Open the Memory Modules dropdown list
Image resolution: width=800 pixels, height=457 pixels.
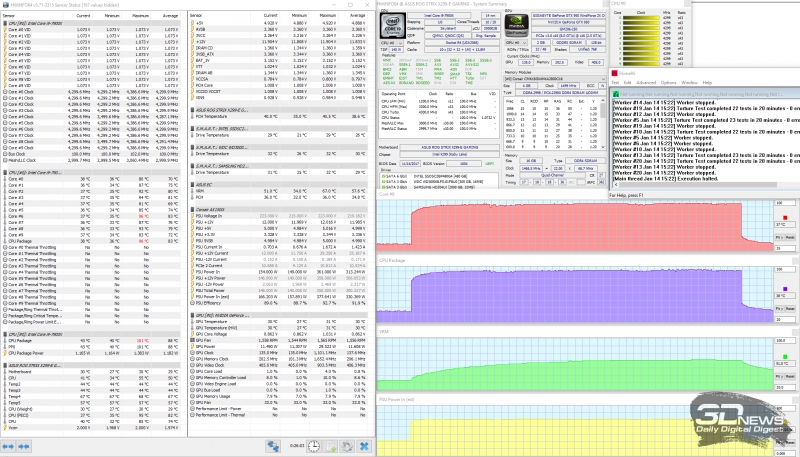555,79
